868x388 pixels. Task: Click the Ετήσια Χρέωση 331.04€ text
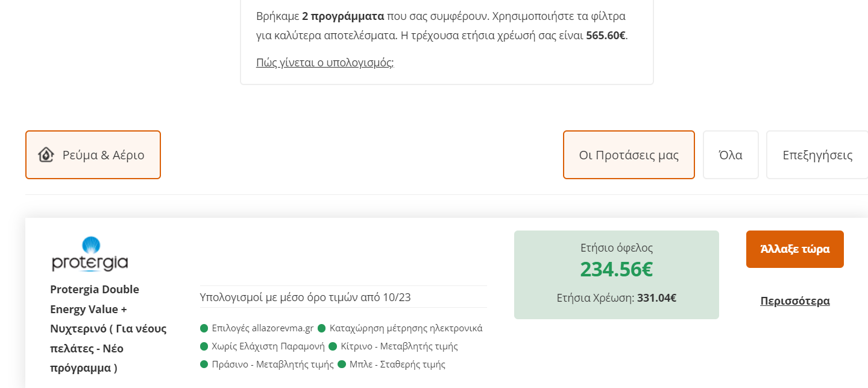(x=617, y=297)
